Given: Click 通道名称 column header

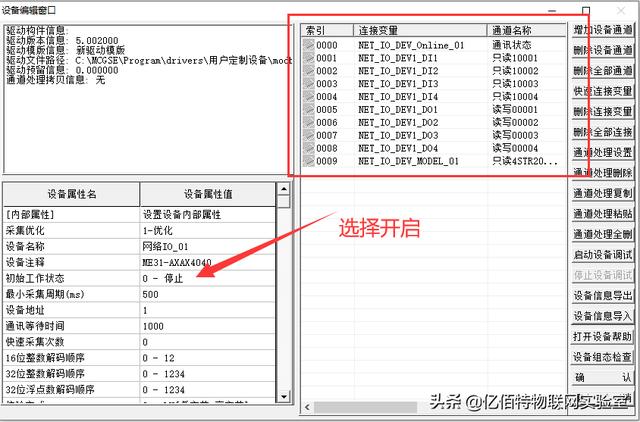Looking at the screenshot, I should click(527, 30).
